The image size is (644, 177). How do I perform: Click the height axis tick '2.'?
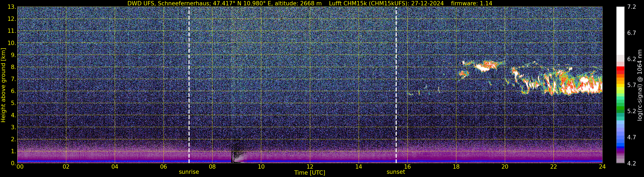14,139
